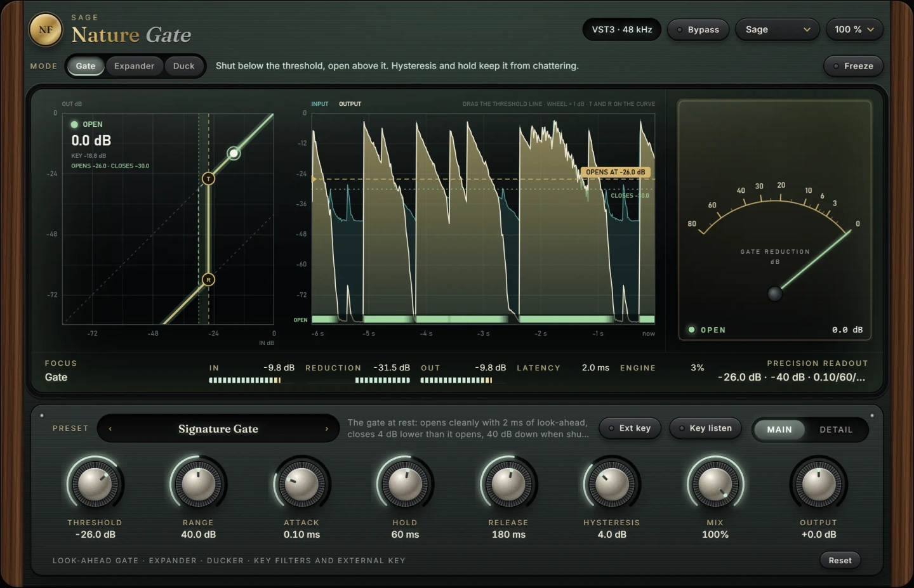Switch the mode to Expander
The height and width of the screenshot is (588, 914).
click(134, 66)
